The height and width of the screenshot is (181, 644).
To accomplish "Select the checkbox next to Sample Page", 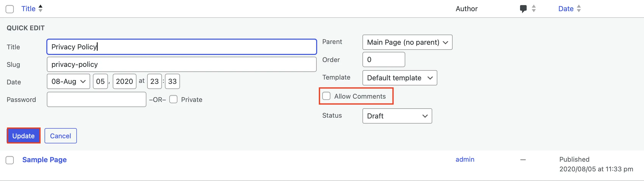I will pyautogui.click(x=10, y=160).
